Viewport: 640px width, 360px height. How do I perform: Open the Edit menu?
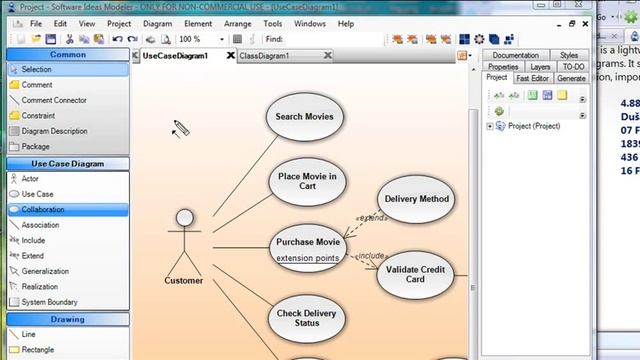tap(60, 24)
